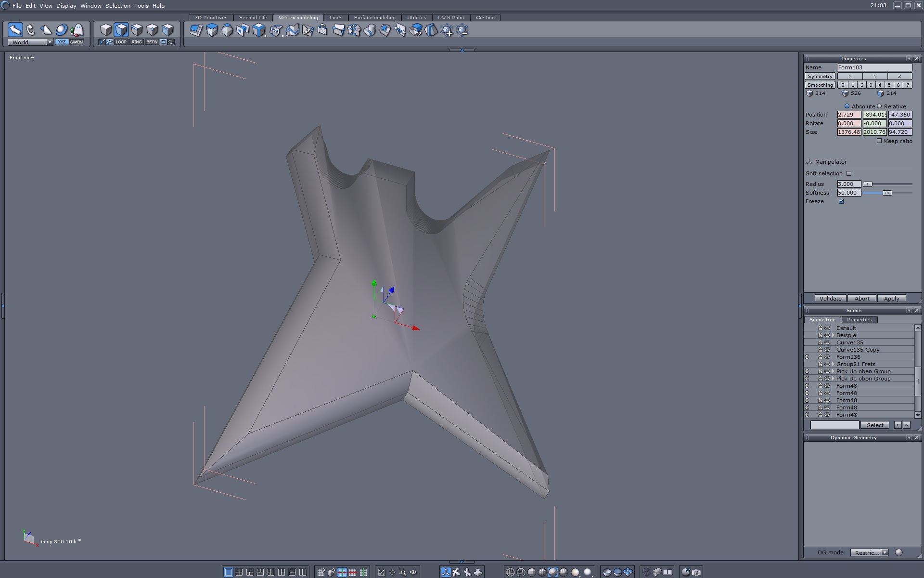This screenshot has width=924, height=578.
Task: Switch coordinate mode to CAMERA
Action: click(77, 42)
